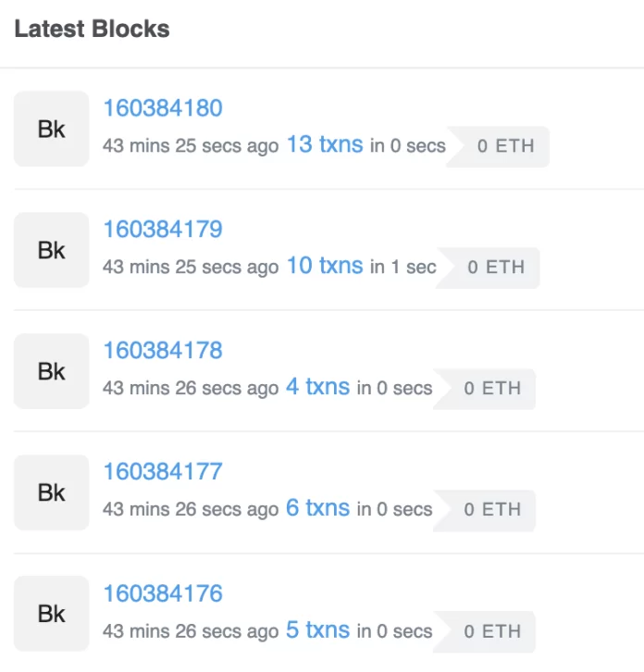Open block number 160384179
The width and height of the screenshot is (644, 672).
coord(163,230)
